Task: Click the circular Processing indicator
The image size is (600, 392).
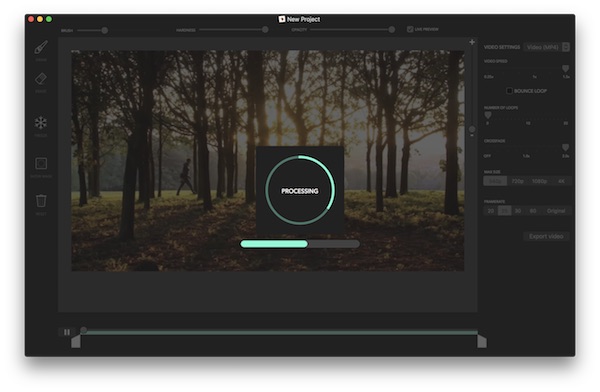Action: [300, 190]
